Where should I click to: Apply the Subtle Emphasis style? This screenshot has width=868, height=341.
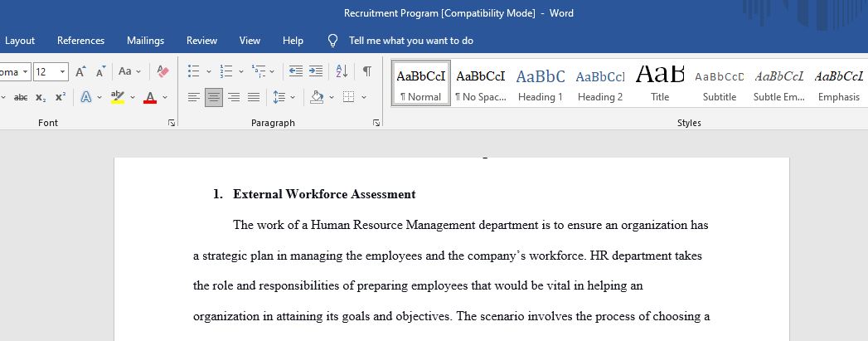(779, 83)
